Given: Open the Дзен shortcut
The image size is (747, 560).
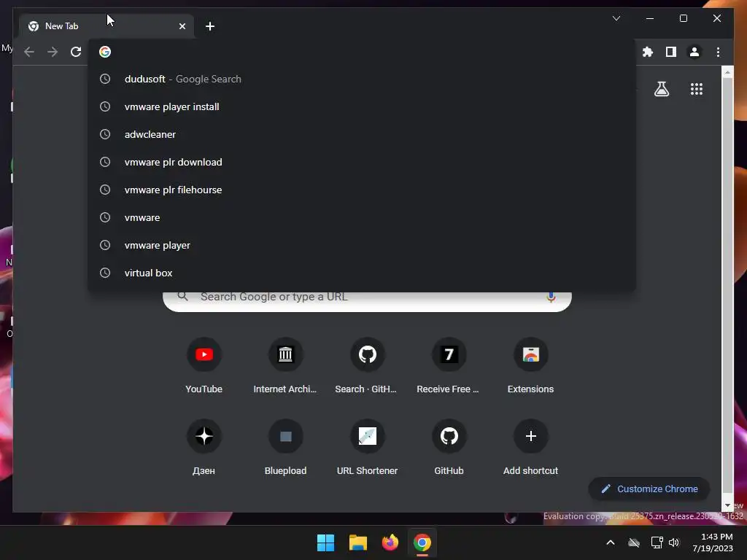Looking at the screenshot, I should pos(204,447).
